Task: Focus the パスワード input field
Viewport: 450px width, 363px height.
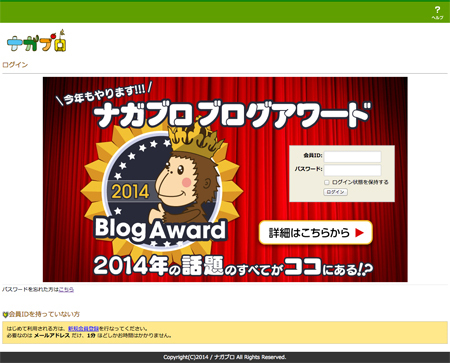Action: [x=352, y=170]
